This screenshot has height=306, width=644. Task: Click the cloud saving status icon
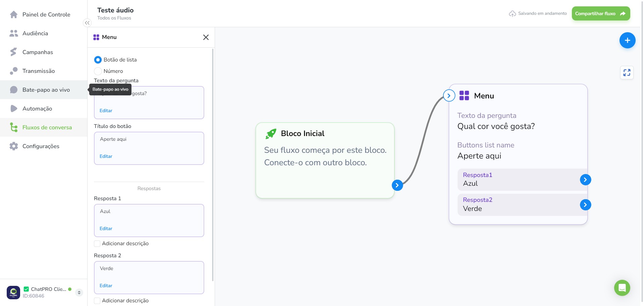point(512,14)
